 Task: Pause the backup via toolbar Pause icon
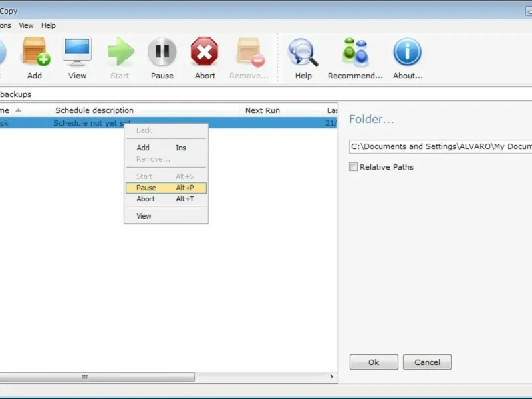click(x=162, y=58)
